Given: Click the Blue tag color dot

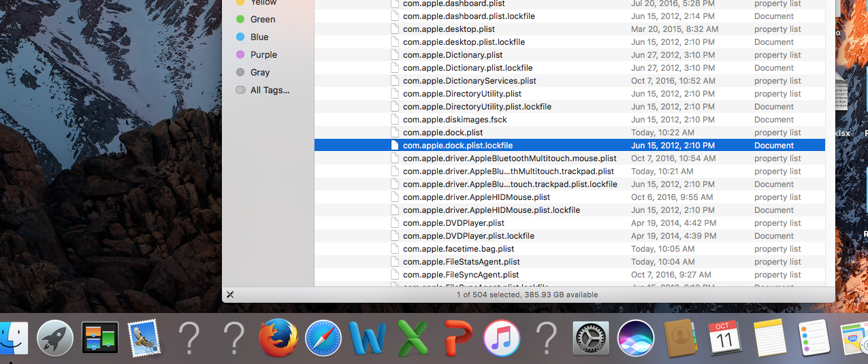Looking at the screenshot, I should [240, 37].
